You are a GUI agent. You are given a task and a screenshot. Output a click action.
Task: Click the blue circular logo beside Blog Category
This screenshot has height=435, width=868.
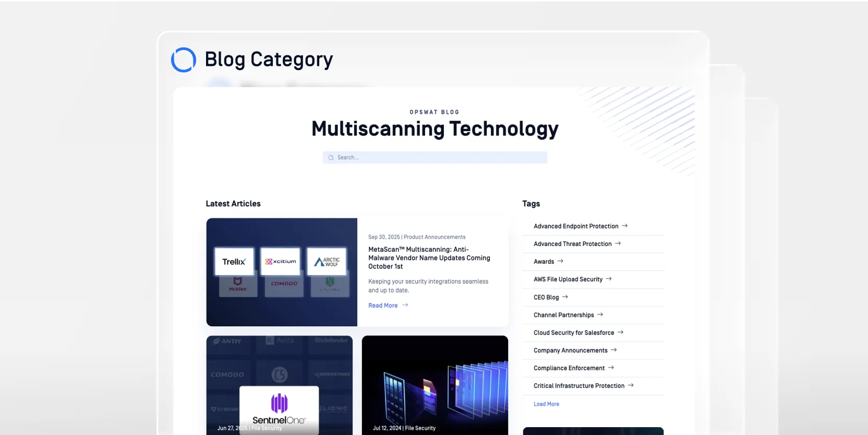tap(184, 60)
